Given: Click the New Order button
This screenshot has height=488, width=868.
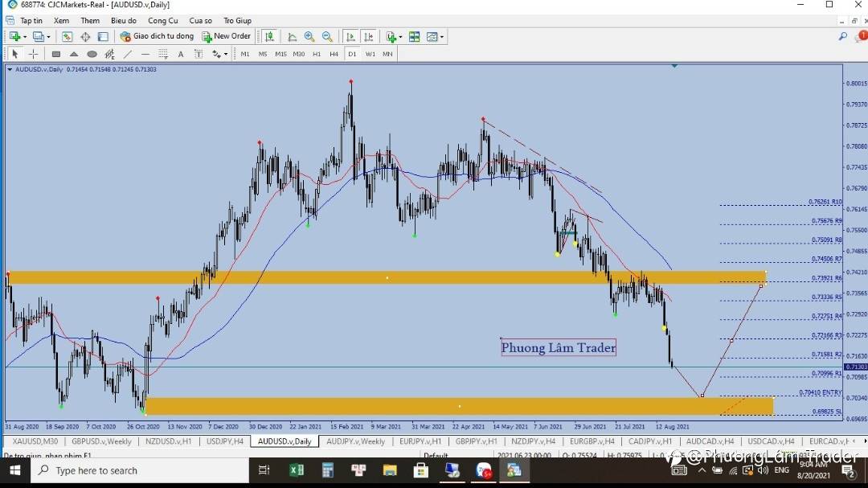Looking at the screenshot, I should 227,36.
